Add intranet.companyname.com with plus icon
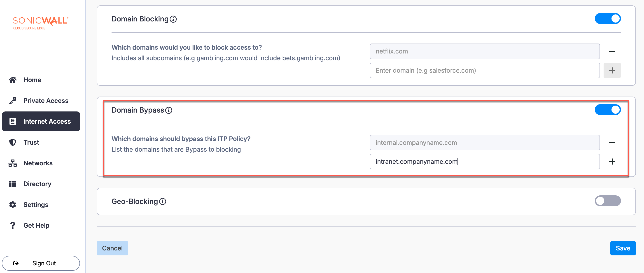Screen dimensions: 644x273 coord(612,162)
